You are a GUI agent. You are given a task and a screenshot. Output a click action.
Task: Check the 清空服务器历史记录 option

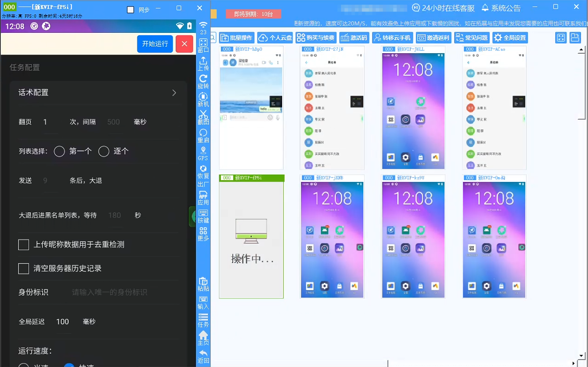23,269
